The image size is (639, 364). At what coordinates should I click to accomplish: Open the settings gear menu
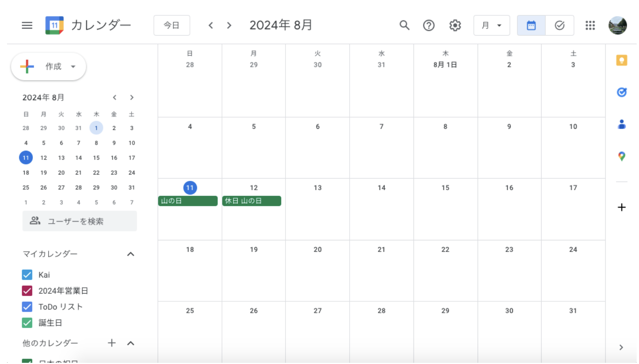pyautogui.click(x=455, y=25)
